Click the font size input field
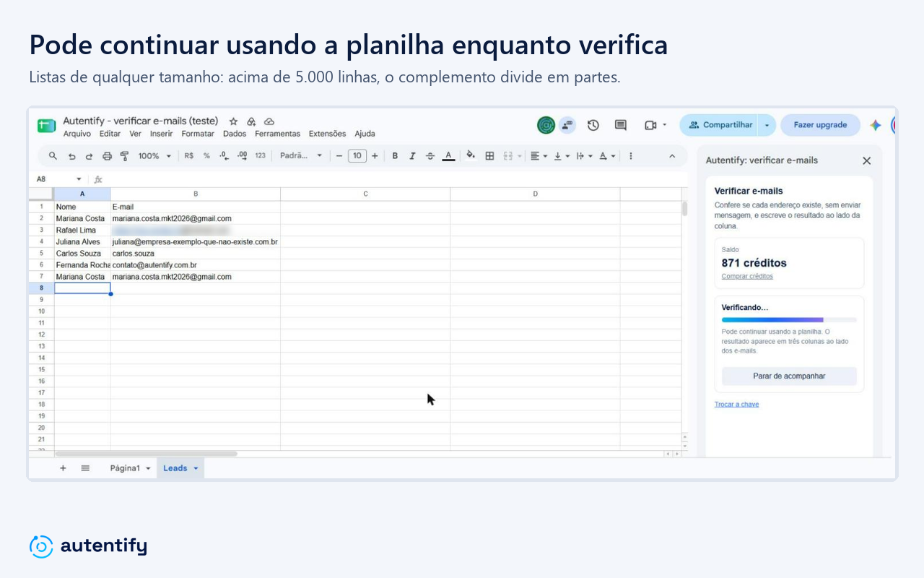Viewport: 924px width, 578px height. 357,156
